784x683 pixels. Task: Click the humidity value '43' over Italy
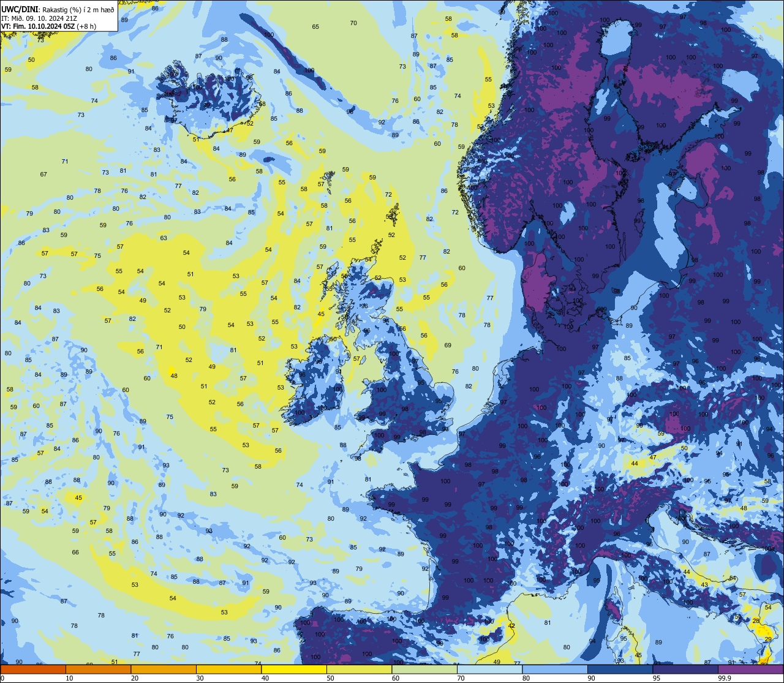(x=704, y=584)
